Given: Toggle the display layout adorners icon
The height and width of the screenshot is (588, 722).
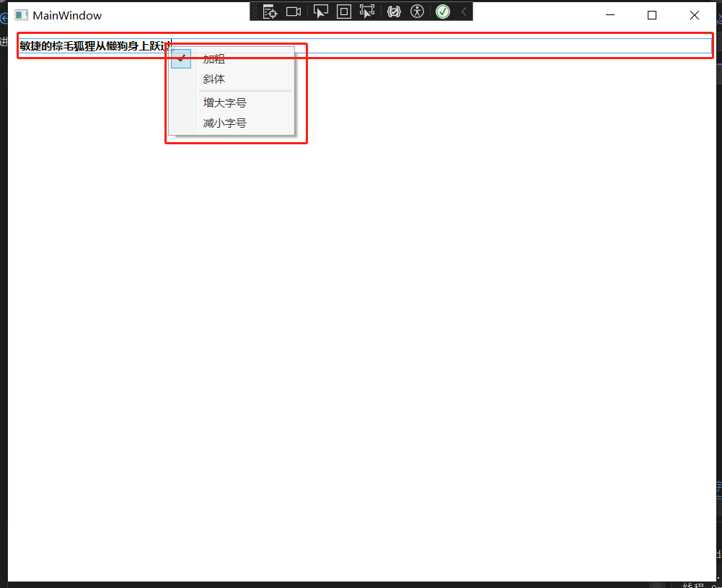Looking at the screenshot, I should (x=344, y=12).
